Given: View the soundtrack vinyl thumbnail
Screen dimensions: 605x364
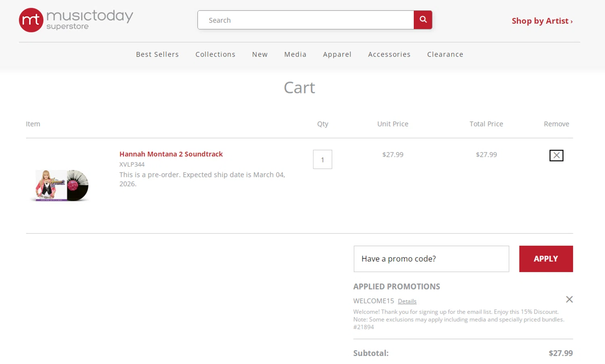Looking at the screenshot, I should [60, 185].
